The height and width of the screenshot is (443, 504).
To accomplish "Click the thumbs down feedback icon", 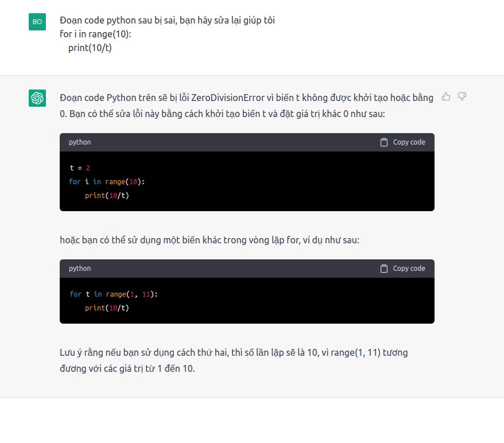I will pos(462,96).
